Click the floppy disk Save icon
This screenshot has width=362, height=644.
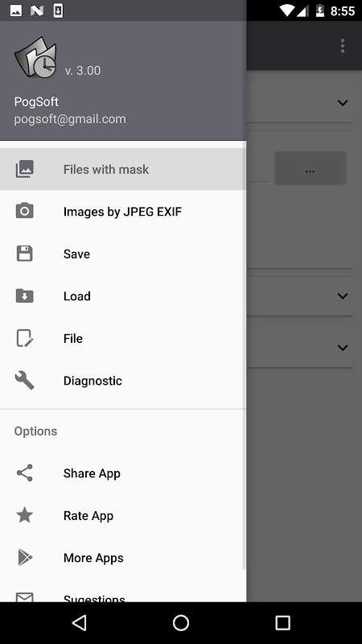[25, 254]
